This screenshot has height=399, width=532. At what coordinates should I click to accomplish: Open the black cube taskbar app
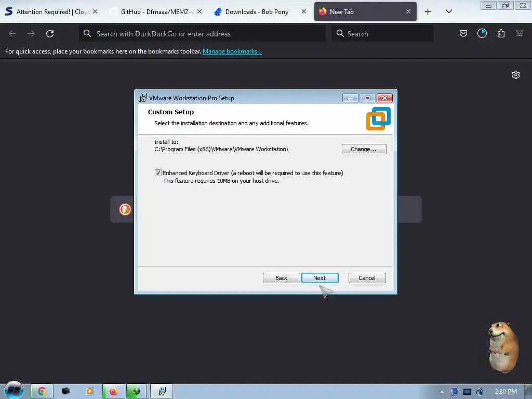pos(66,391)
